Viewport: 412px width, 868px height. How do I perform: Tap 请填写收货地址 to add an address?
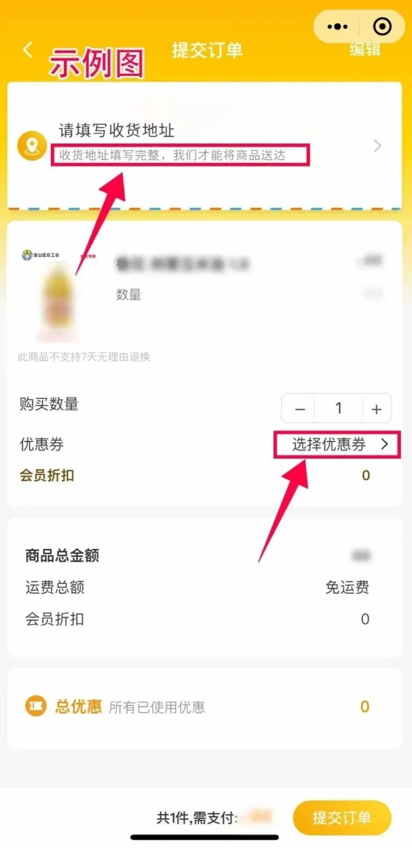click(x=117, y=131)
